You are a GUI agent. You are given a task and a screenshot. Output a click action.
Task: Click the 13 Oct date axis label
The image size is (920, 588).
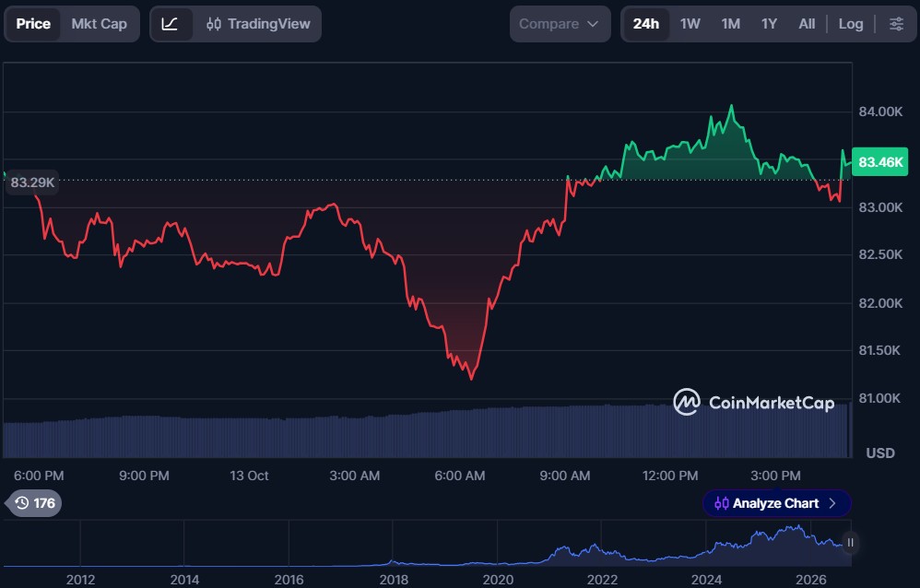point(249,476)
